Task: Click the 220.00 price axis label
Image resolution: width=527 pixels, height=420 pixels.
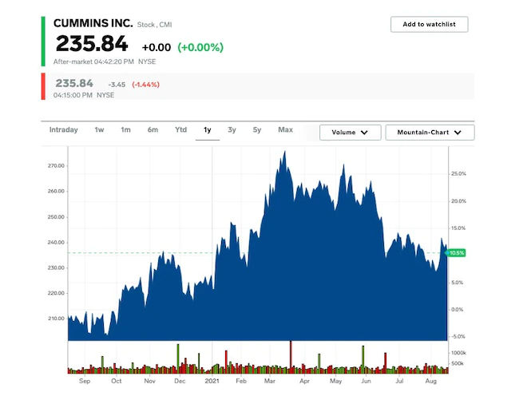Action: [x=56, y=293]
